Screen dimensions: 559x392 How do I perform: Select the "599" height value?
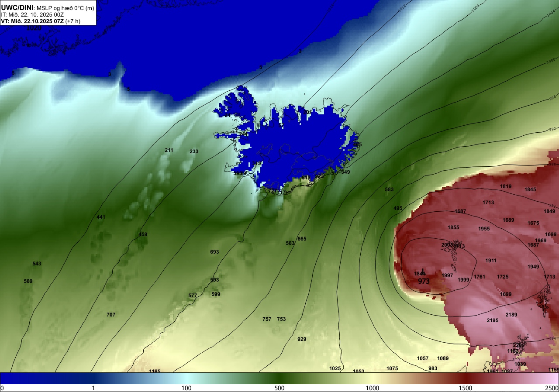pyautogui.click(x=216, y=294)
